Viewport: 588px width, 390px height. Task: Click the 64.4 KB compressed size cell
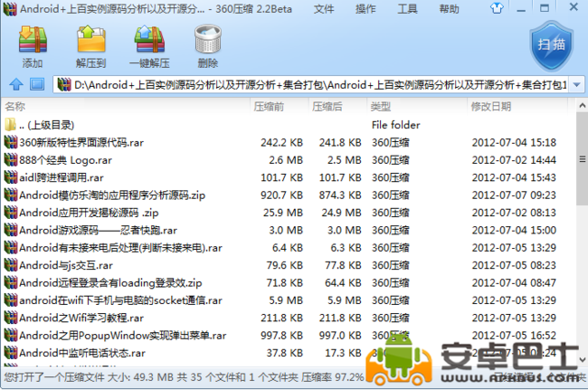click(x=343, y=282)
